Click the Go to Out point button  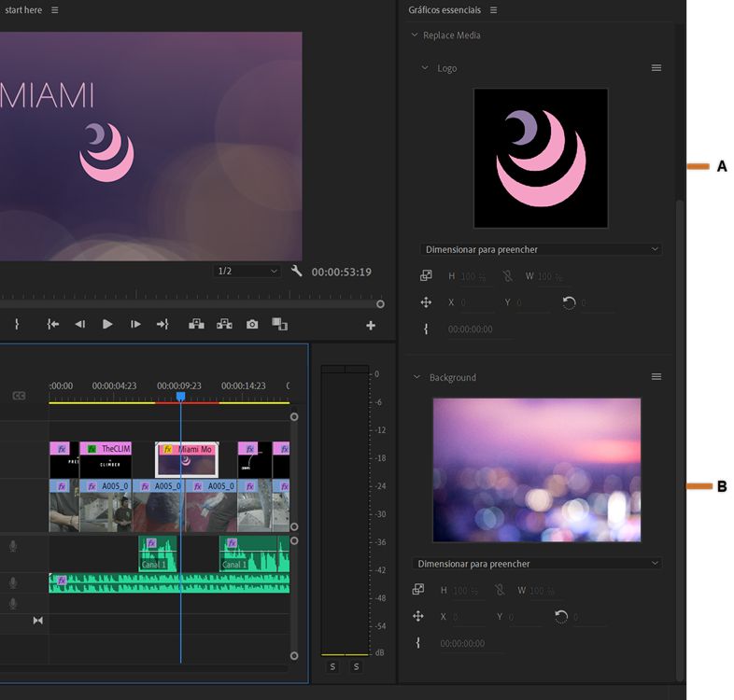click(162, 324)
